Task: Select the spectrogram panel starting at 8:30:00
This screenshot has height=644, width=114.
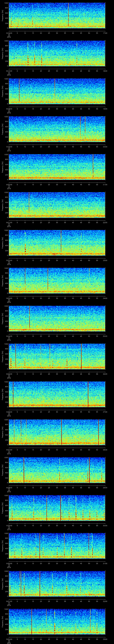Action: pos(57,546)
